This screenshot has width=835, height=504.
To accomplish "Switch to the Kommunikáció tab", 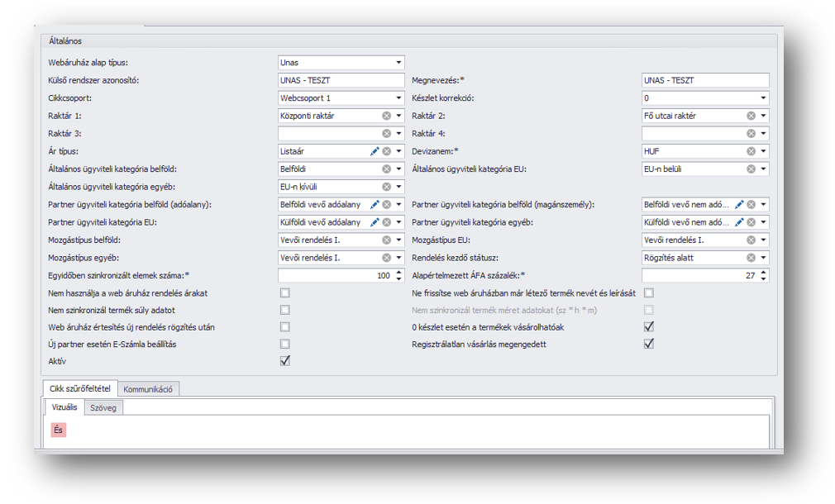I will tap(148, 389).
